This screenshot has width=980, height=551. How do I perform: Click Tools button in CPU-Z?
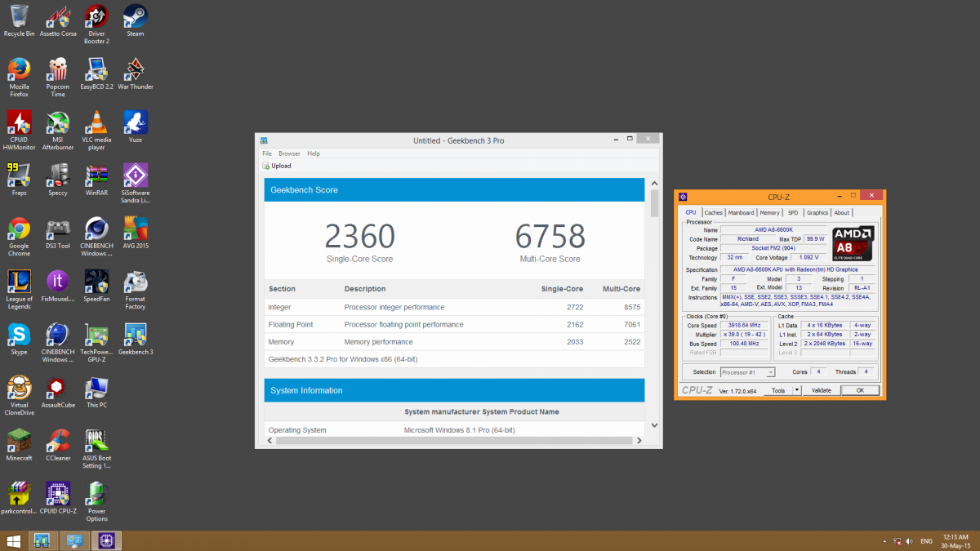coord(778,391)
